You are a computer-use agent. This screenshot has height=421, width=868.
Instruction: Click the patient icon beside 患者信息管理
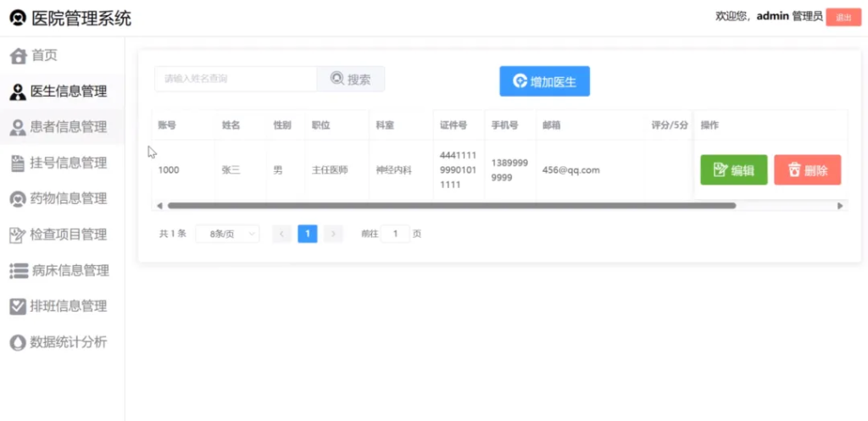[x=18, y=128]
